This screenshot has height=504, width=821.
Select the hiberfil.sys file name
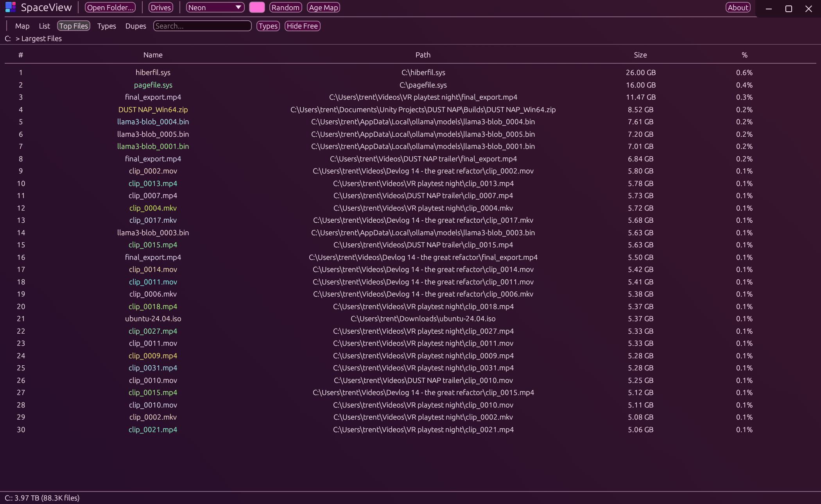pos(153,72)
